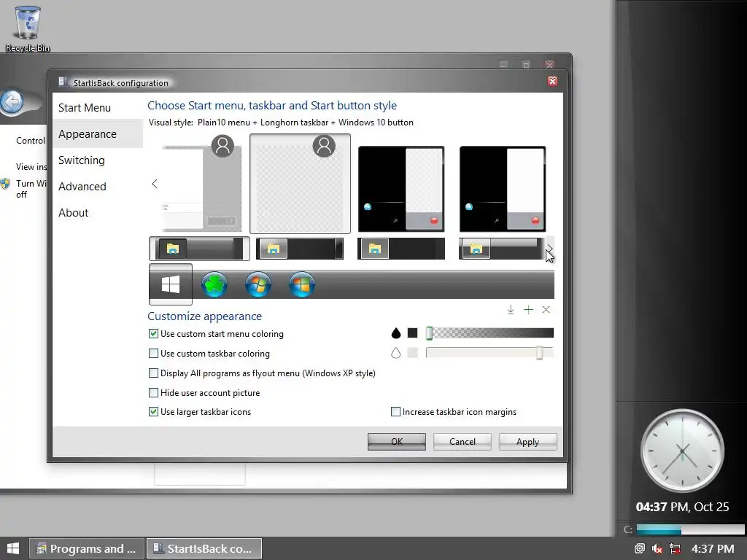This screenshot has width=747, height=560.
Task: Click the Windows Start button on the taskbar
Action: pos(13,548)
